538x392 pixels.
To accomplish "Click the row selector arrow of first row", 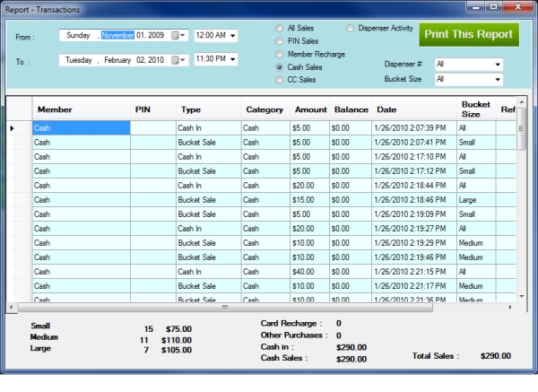I will [13, 128].
